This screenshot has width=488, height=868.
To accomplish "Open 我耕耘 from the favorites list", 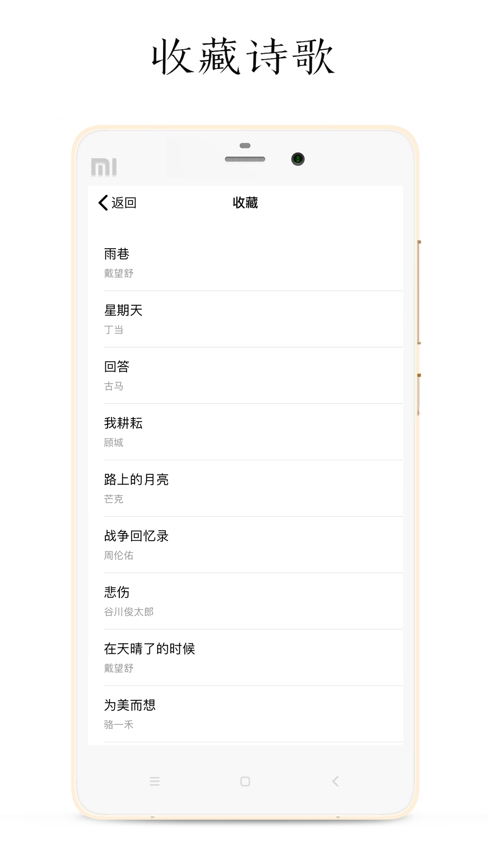I will 122,424.
